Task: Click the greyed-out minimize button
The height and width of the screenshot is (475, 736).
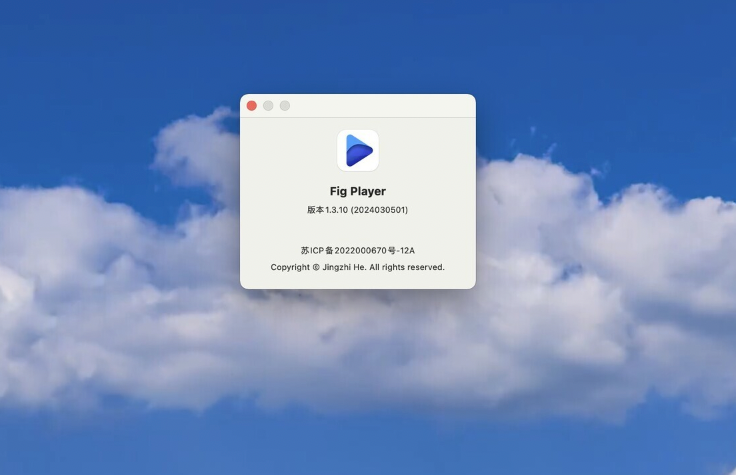Action: [268, 106]
